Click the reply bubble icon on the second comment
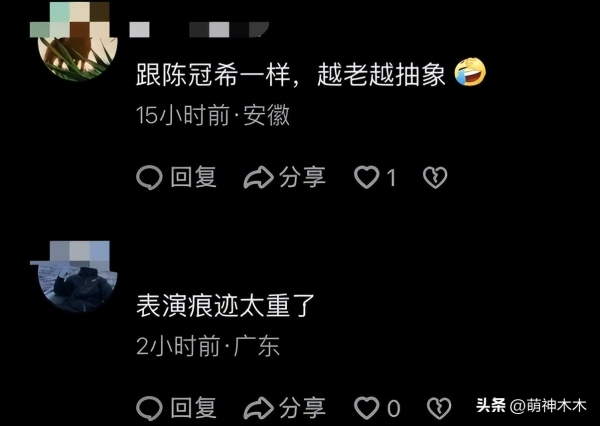600x426 pixels. coord(149,408)
